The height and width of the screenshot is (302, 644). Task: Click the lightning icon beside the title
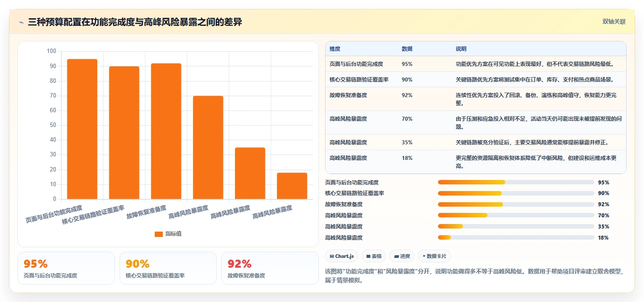click(21, 22)
